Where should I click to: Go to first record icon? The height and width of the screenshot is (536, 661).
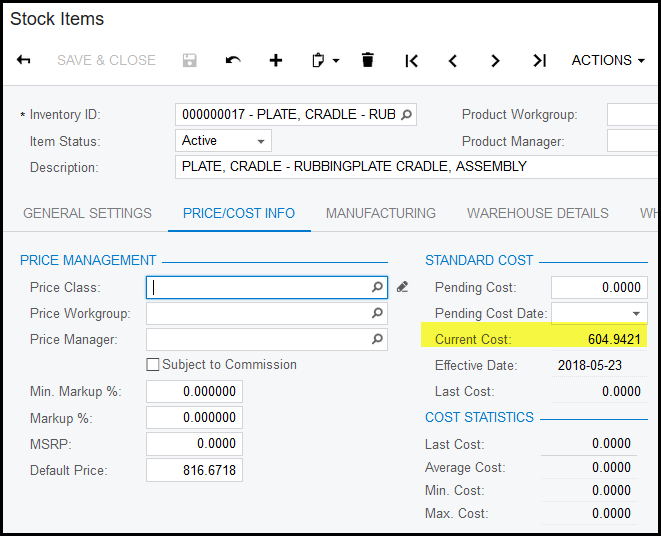pos(411,61)
